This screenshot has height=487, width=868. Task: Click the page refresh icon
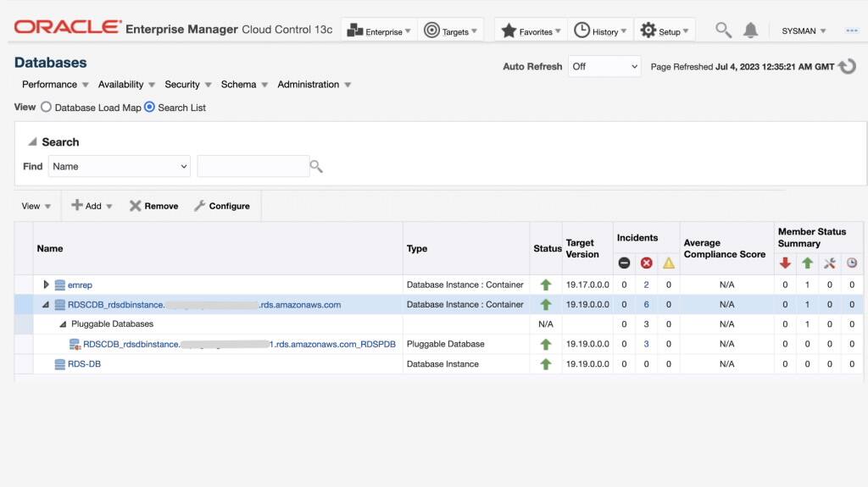(847, 66)
